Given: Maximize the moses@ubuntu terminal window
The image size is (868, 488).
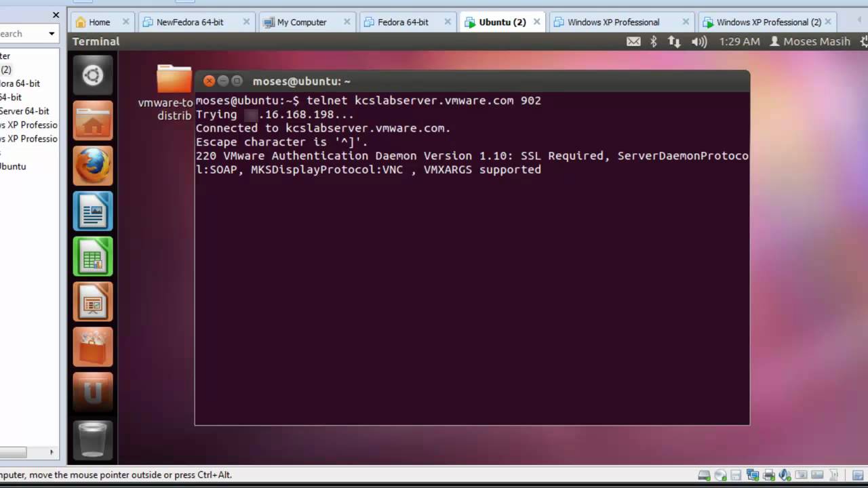Looking at the screenshot, I should pyautogui.click(x=237, y=81).
